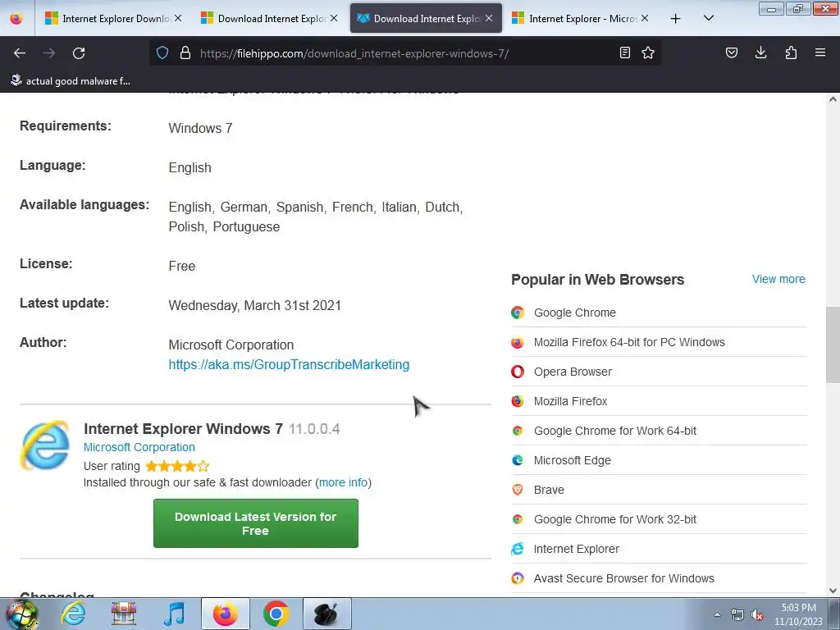Click the vertical scrollbar thumb
The image size is (840, 630).
[833, 345]
